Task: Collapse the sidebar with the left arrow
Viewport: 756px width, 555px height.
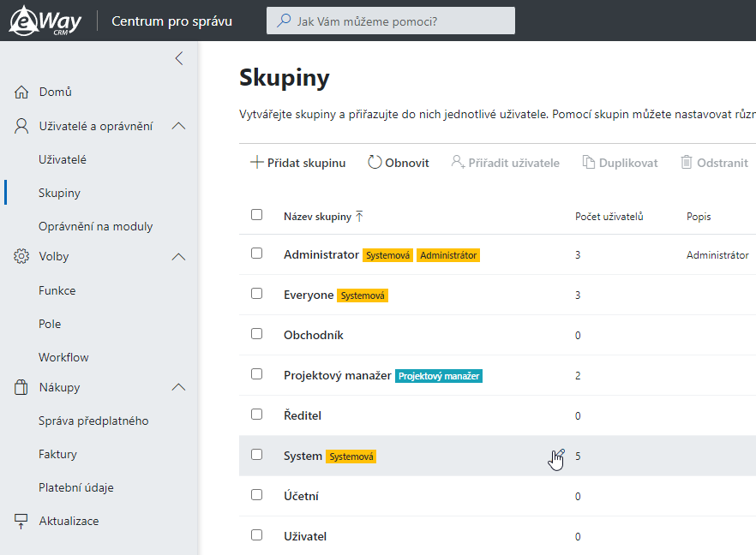Action: point(179,58)
